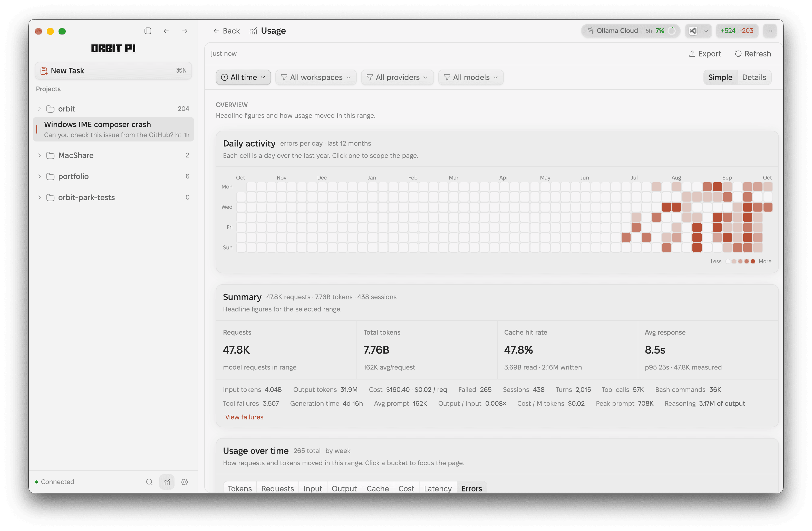The height and width of the screenshot is (531, 812).
Task: Click the lightest legend swatch near Less
Action: (x=728, y=261)
